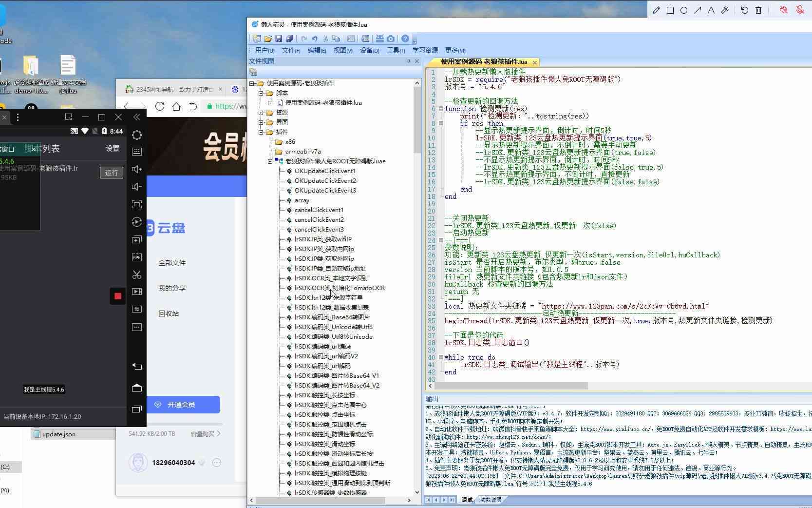Image resolution: width=812 pixels, height=508 pixels.
Task: Click the scissors screenshot icon in emulator sidebar
Action: pos(137,274)
